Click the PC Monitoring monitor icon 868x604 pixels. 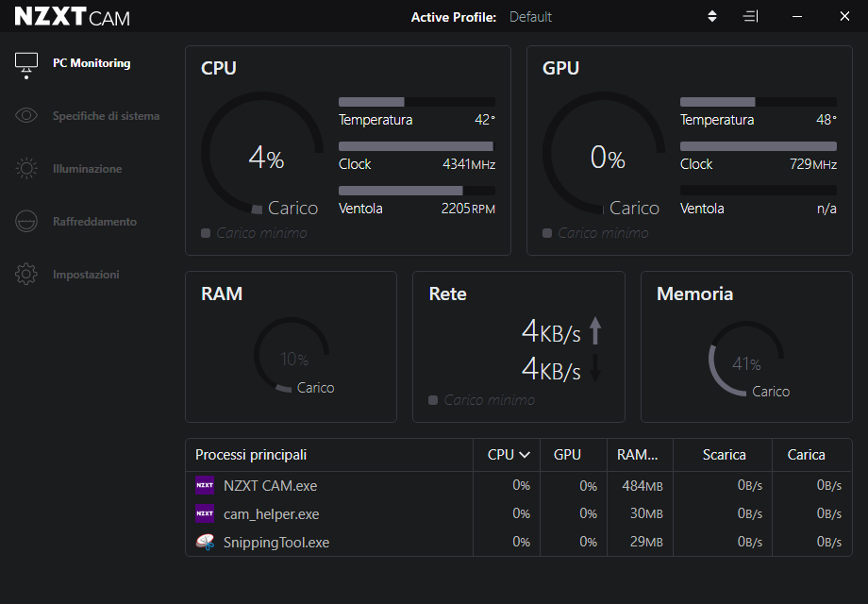[26, 63]
